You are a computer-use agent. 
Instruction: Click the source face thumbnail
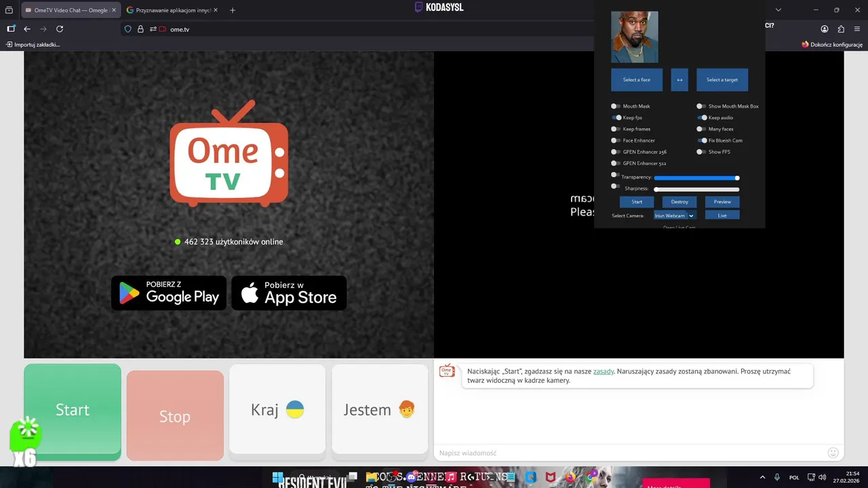[x=635, y=37]
